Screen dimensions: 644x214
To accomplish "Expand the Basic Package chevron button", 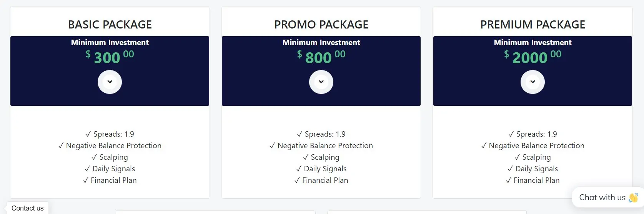I will click(110, 82).
